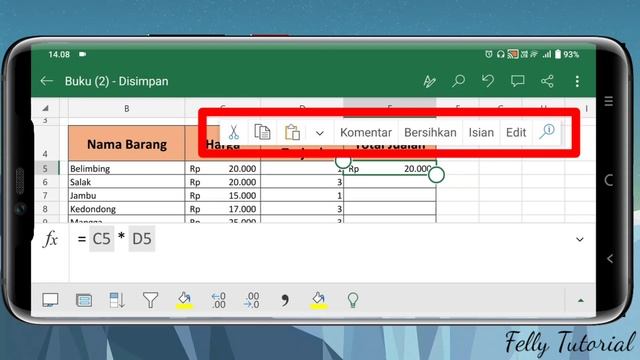Image resolution: width=640 pixels, height=360 pixels.
Task: Choose Komentar in the context menu
Action: pos(366,133)
